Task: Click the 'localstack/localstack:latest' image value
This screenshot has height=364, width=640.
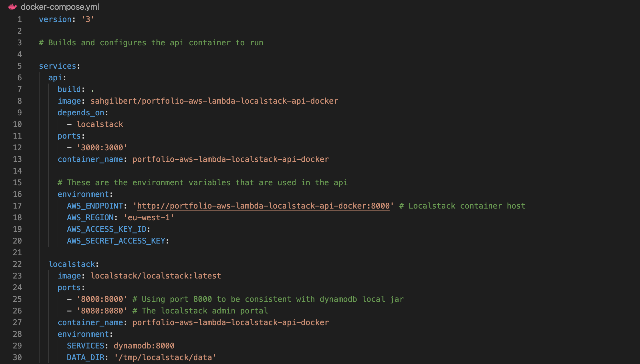Action: tap(156, 276)
